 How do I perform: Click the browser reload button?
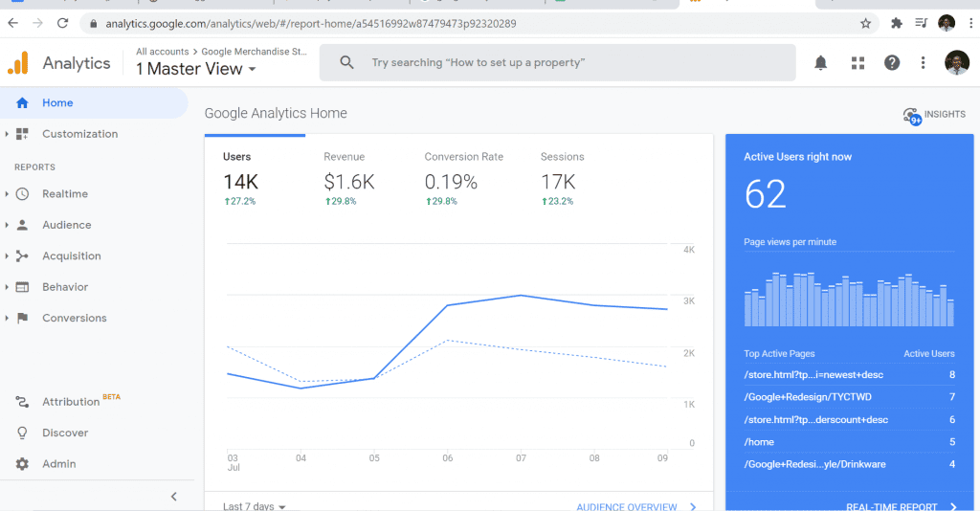62,24
